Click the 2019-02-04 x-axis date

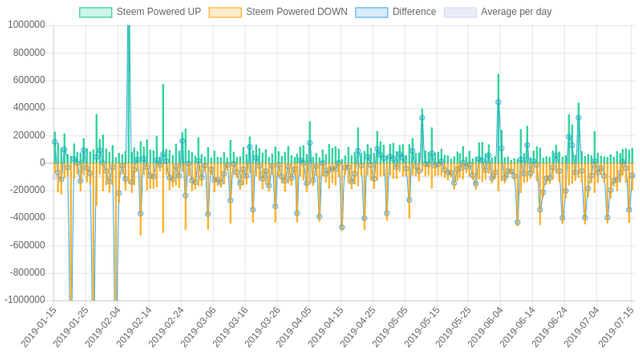pos(102,327)
